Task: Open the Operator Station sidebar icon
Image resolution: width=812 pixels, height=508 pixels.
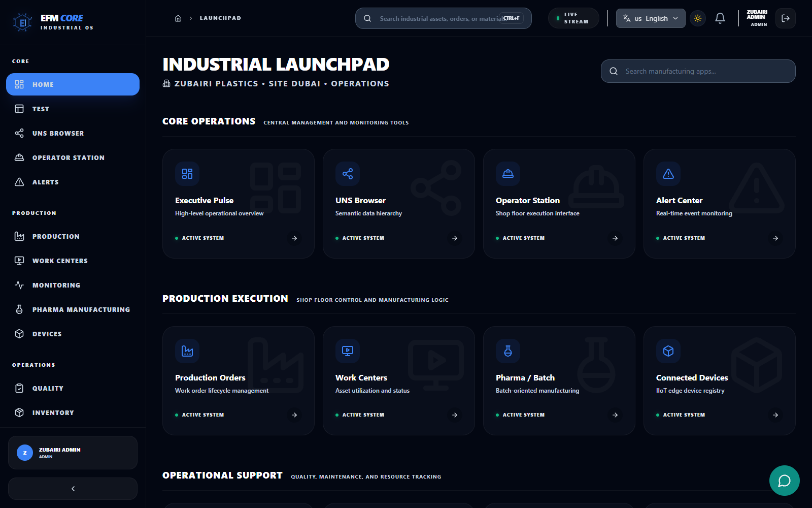Action: click(19, 157)
